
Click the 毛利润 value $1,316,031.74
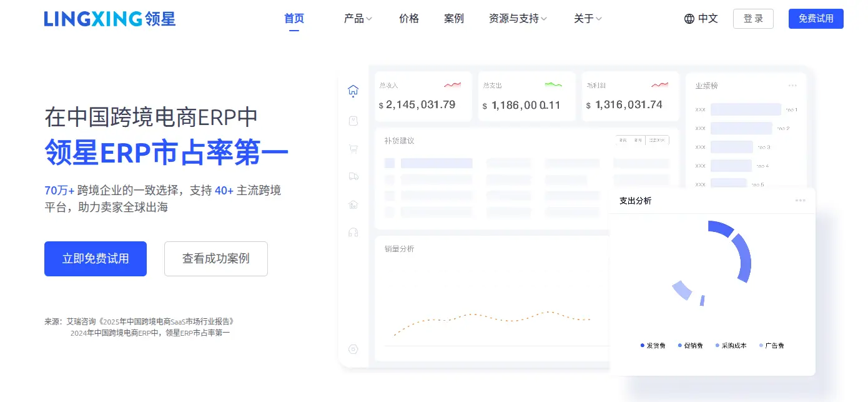pyautogui.click(x=624, y=105)
